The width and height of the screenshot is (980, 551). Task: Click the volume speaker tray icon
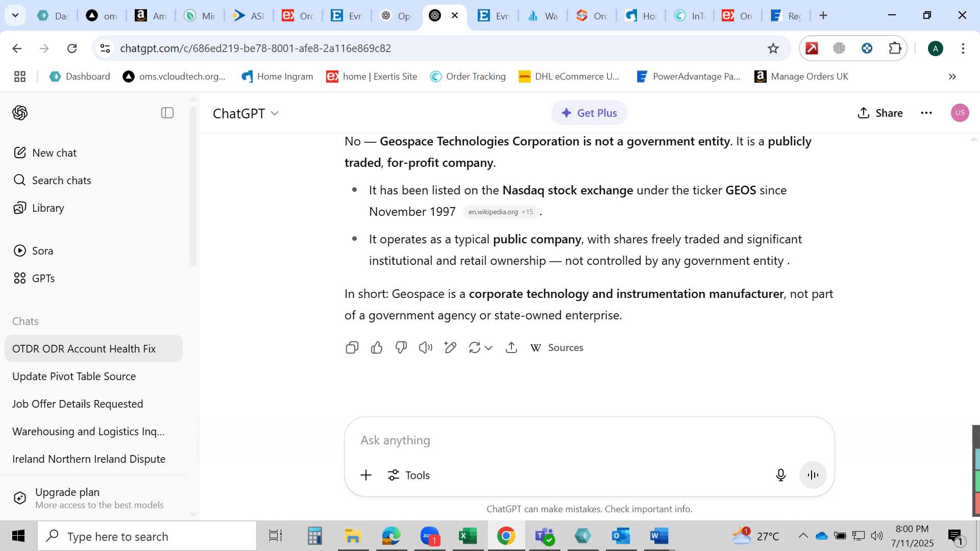pos(877,536)
